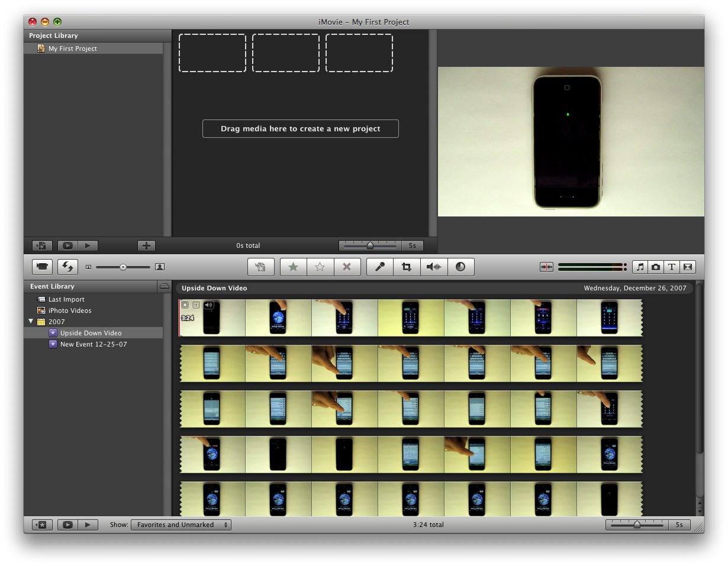Image resolution: width=728 pixels, height=566 pixels.
Task: Toggle audio skimming on or off
Action: pos(546,267)
